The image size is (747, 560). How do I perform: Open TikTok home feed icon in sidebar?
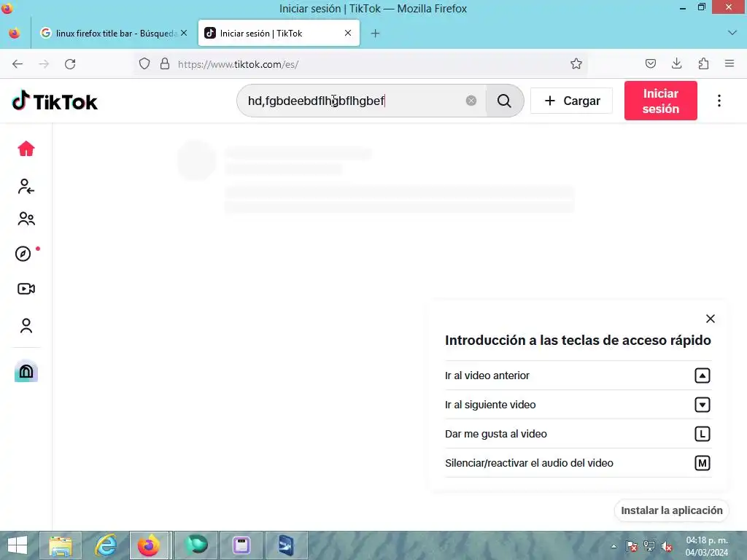(26, 149)
